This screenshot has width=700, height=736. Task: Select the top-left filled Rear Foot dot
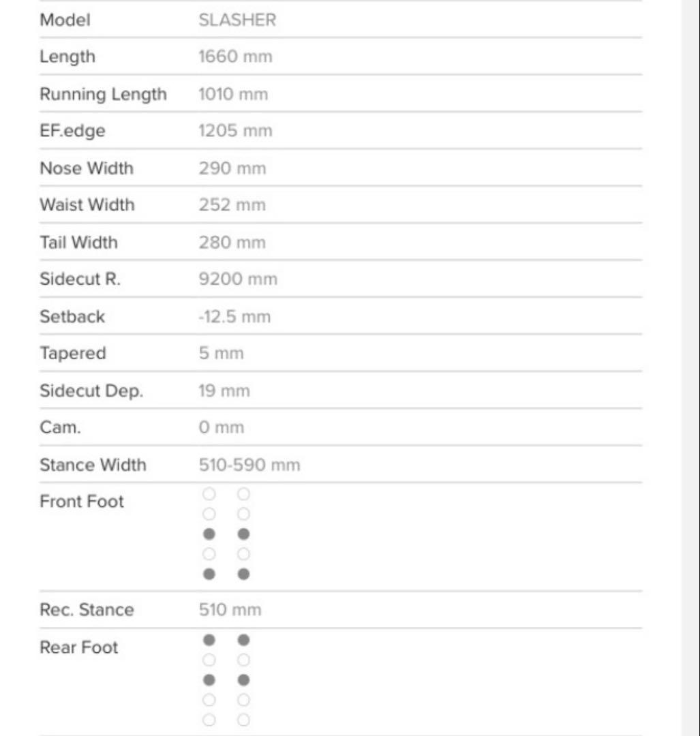tap(209, 640)
